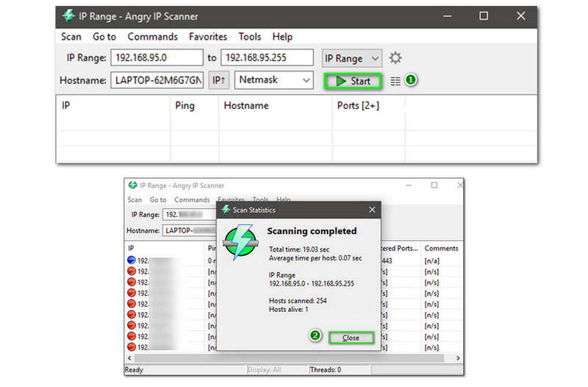Maximize the upper Angry IP Scanner window
Screen dimensions: 588x387
[x=483, y=15]
